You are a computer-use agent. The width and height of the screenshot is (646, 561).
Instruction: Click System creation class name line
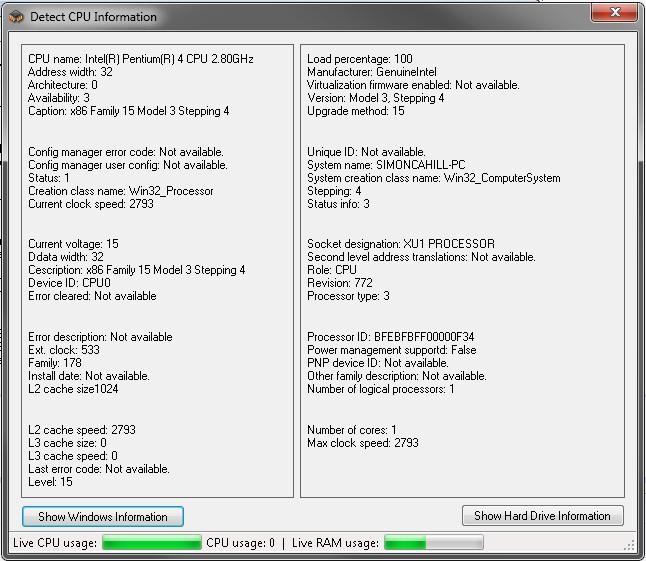click(434, 178)
